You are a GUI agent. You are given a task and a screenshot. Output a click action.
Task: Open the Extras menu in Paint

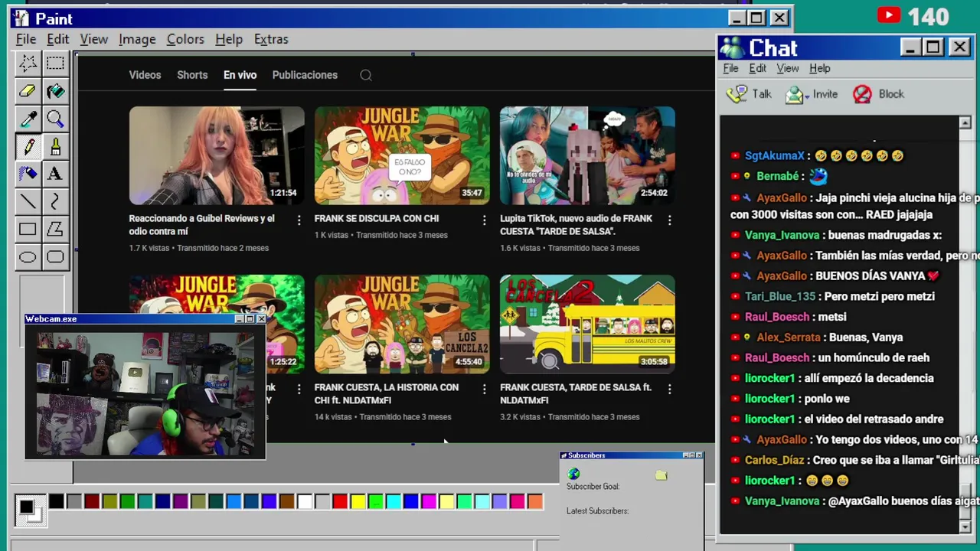pos(271,39)
